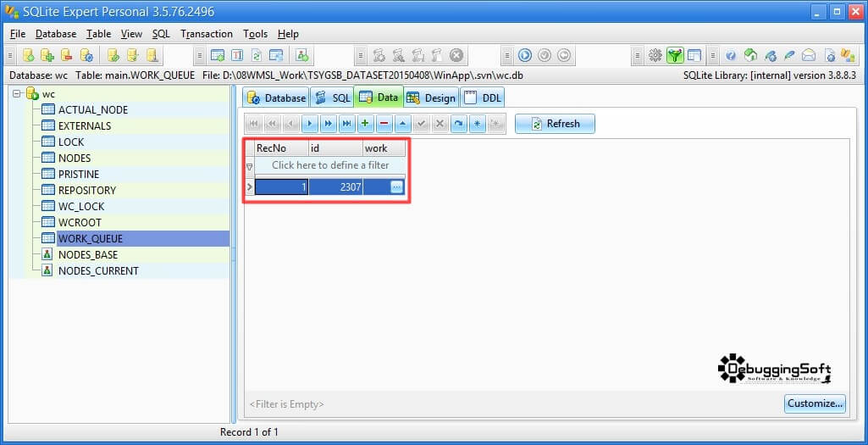Click the Customize... button
This screenshot has width=868, height=445.
coord(815,403)
